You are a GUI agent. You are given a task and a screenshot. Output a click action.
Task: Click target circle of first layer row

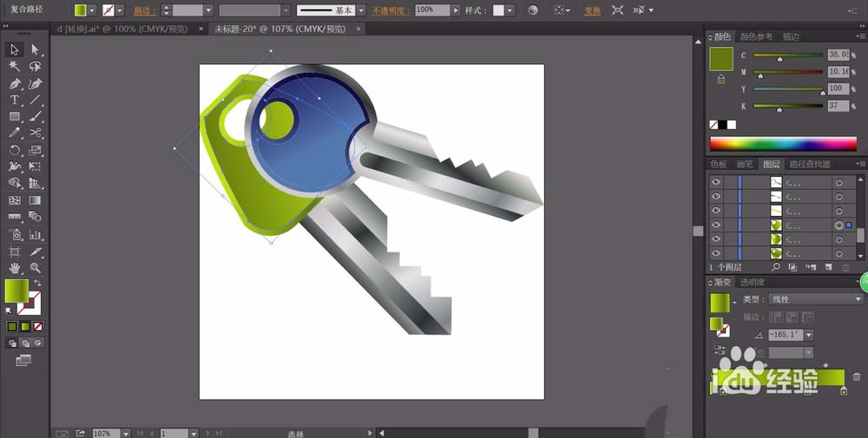(839, 182)
